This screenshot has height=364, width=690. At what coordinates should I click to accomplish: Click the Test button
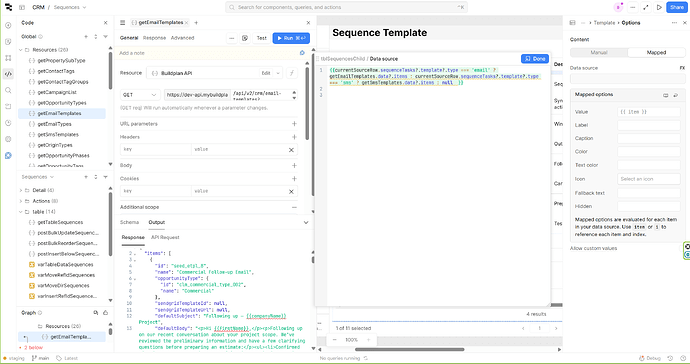pyautogui.click(x=261, y=38)
